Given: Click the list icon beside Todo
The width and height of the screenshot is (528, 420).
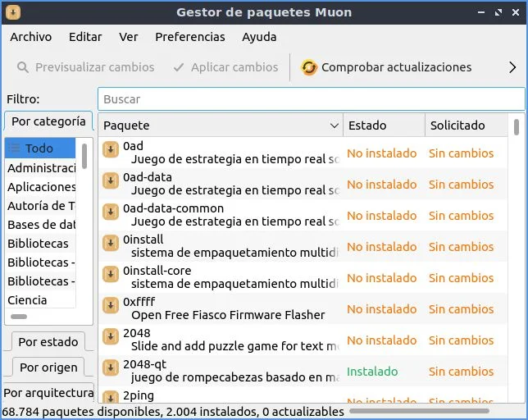Looking at the screenshot, I should [x=14, y=148].
